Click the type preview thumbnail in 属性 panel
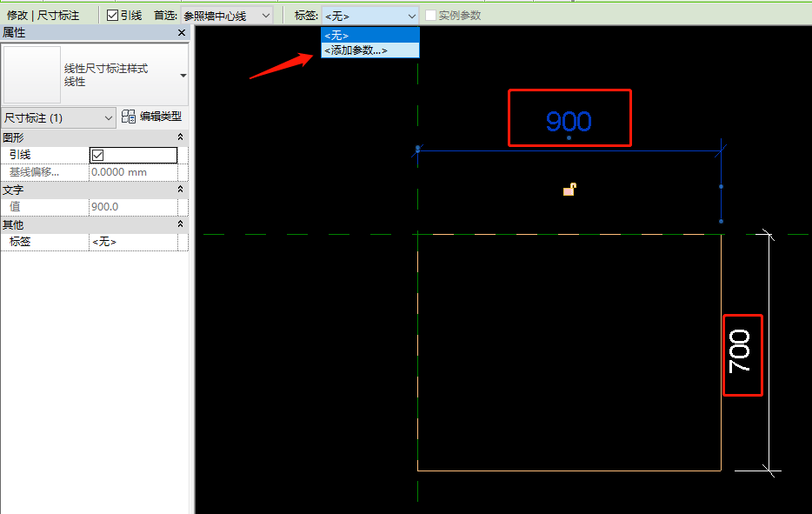The width and height of the screenshot is (812, 514). pyautogui.click(x=31, y=76)
